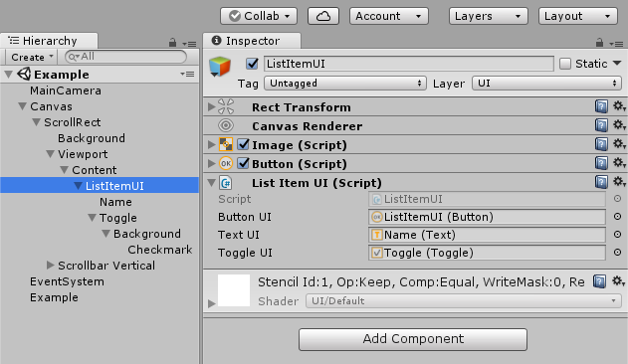Select MainCamera in the hierarchy

click(66, 91)
